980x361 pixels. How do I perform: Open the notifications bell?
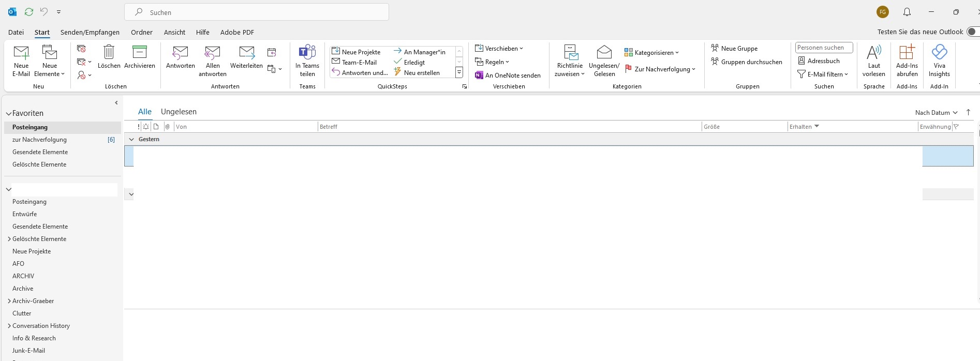(907, 12)
